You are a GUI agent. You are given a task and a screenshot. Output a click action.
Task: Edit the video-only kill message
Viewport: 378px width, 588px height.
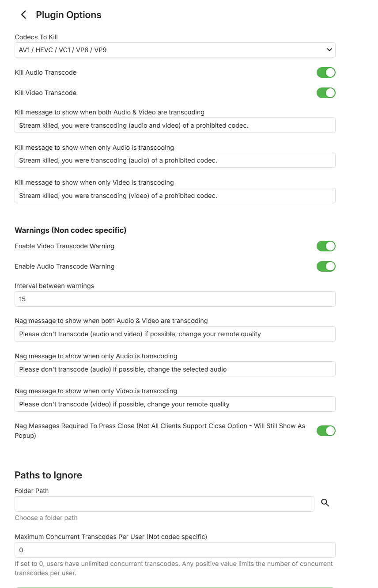(x=175, y=195)
